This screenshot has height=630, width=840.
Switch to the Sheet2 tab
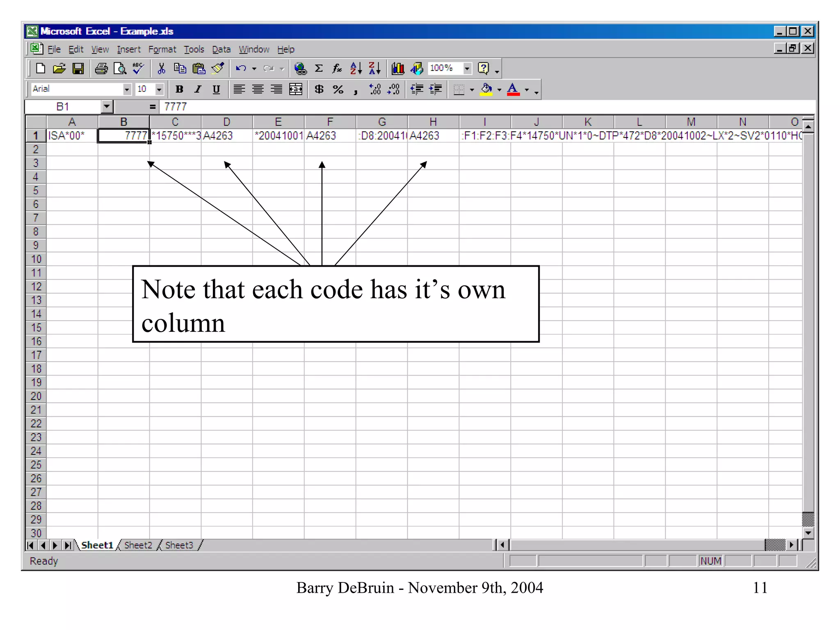[x=138, y=545]
